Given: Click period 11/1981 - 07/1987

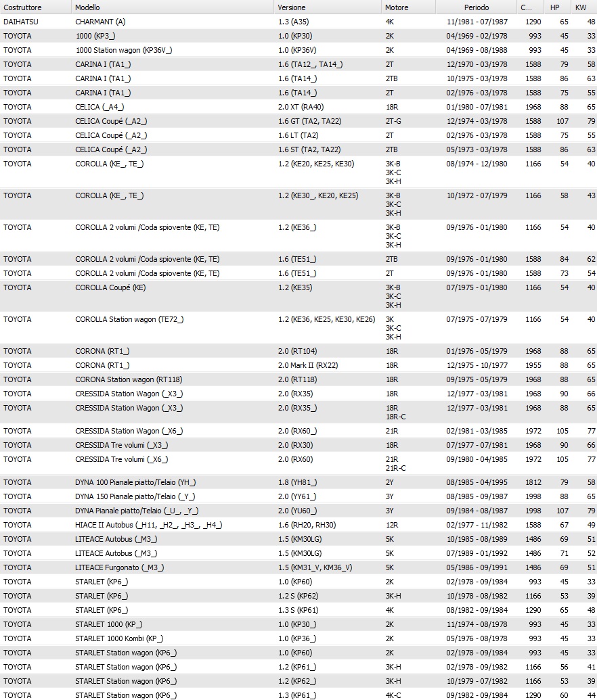Looking at the screenshot, I should 477,22.
